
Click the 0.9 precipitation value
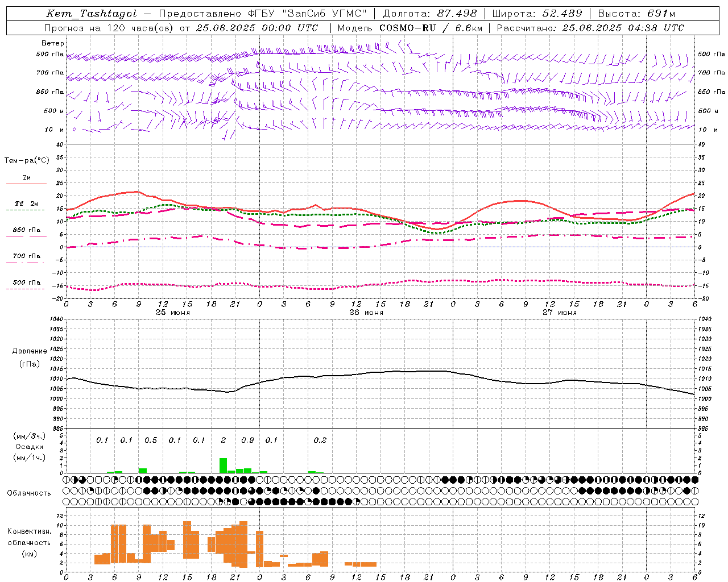[x=247, y=440]
